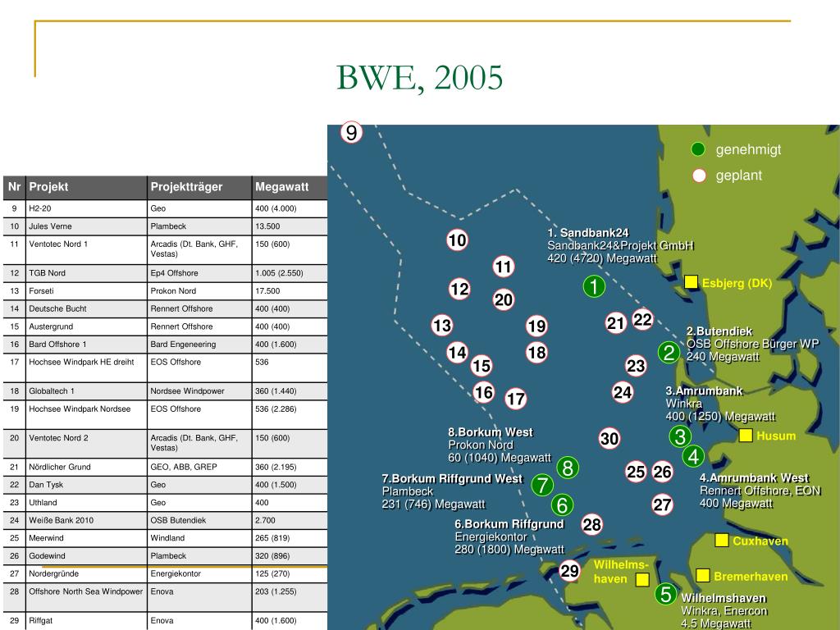Click planned site marker 14
The width and height of the screenshot is (840, 630).
click(458, 353)
